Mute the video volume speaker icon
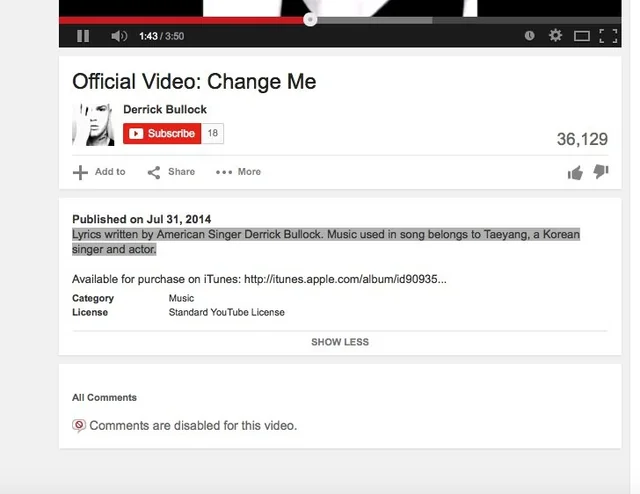The height and width of the screenshot is (494, 640). pos(119,36)
